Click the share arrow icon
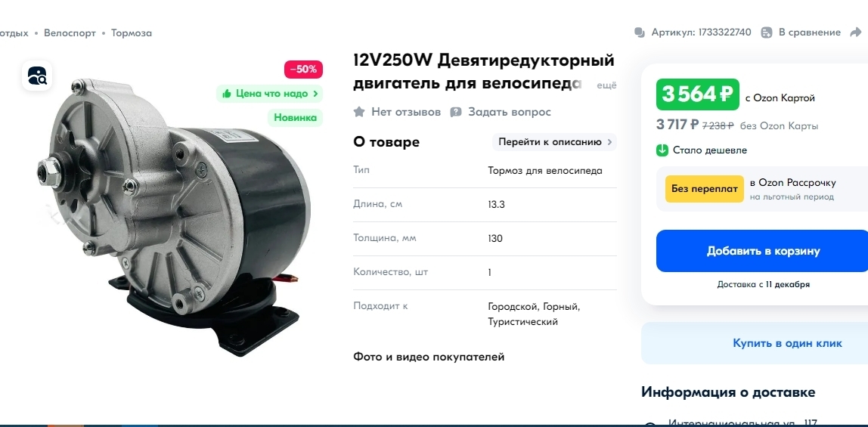Viewport: 868px width, 427px height. (x=856, y=32)
